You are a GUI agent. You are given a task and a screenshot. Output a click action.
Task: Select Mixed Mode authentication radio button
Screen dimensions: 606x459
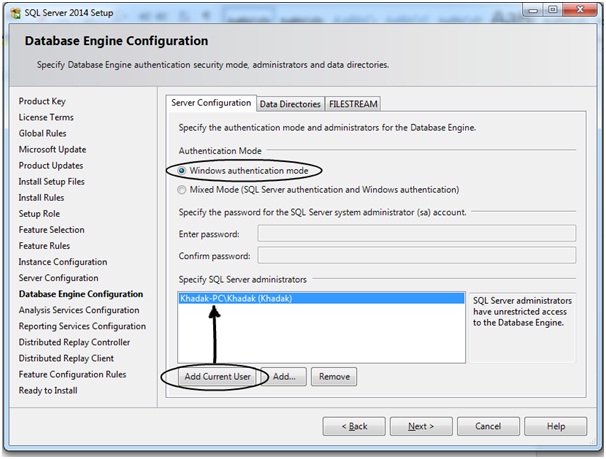tap(182, 190)
